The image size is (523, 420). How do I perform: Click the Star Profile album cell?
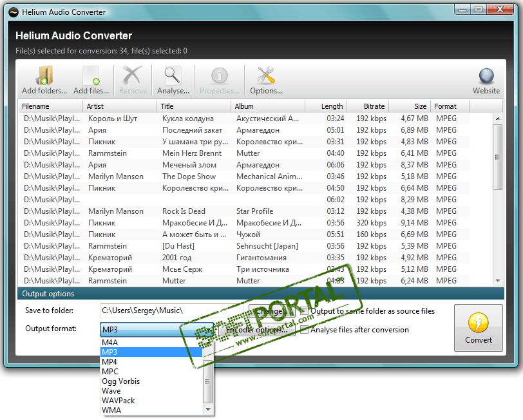(255, 211)
